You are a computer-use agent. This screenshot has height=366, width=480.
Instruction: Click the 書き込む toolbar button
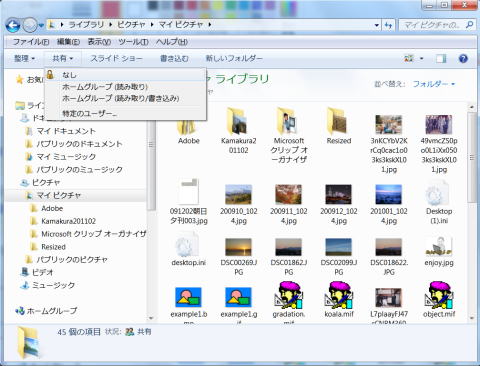coord(174,59)
